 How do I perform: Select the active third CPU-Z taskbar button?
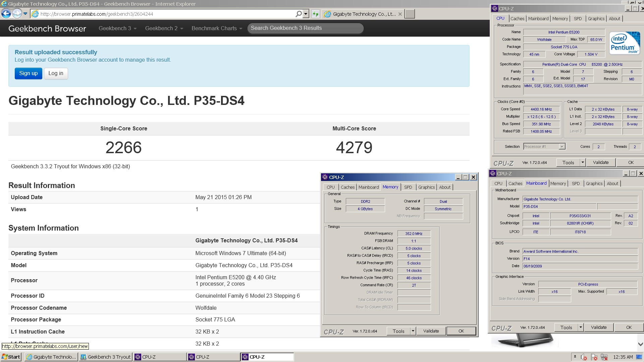(267, 357)
